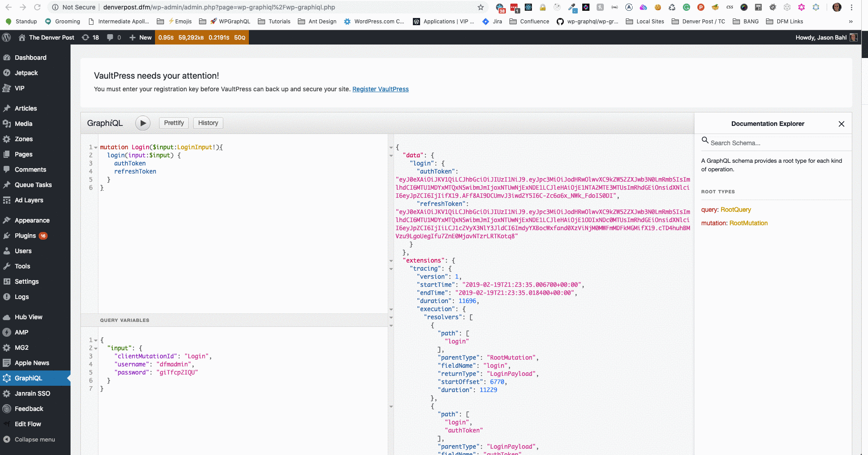Collapse the root brace of the result
The height and width of the screenshot is (455, 868).
click(x=391, y=147)
